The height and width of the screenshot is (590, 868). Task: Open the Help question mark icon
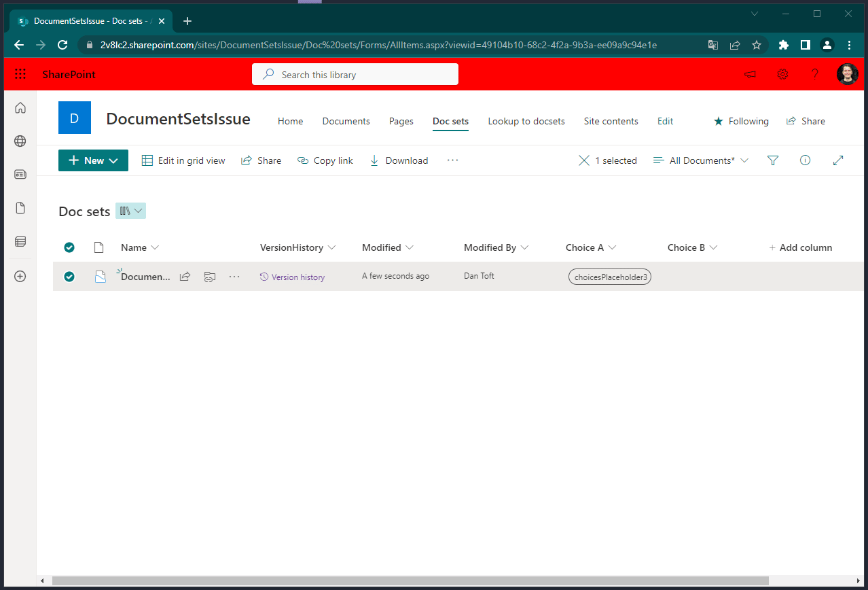click(x=815, y=75)
